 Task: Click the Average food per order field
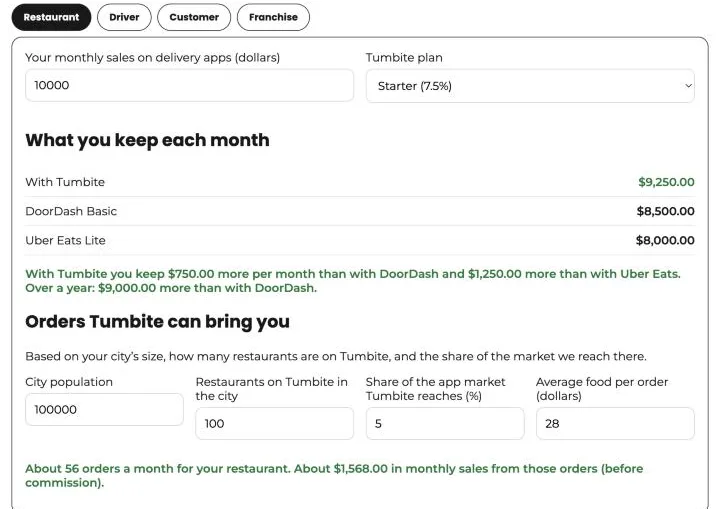tap(615, 424)
